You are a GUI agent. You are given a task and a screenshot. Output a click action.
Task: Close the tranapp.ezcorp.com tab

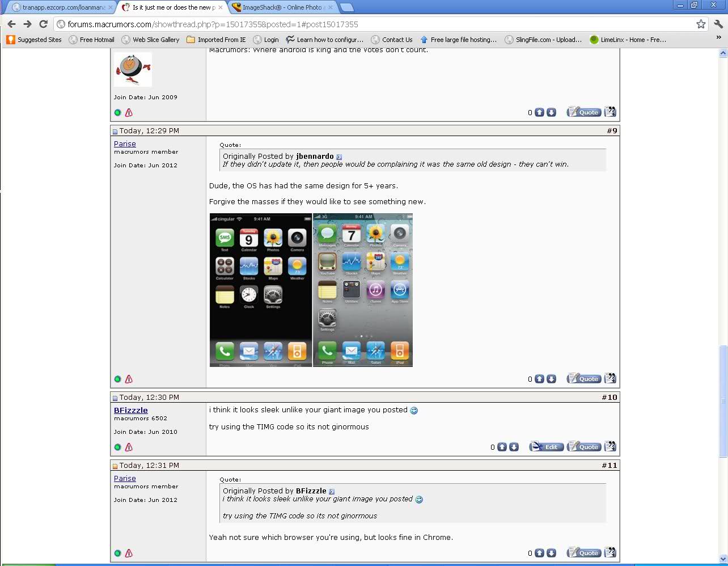110,7
